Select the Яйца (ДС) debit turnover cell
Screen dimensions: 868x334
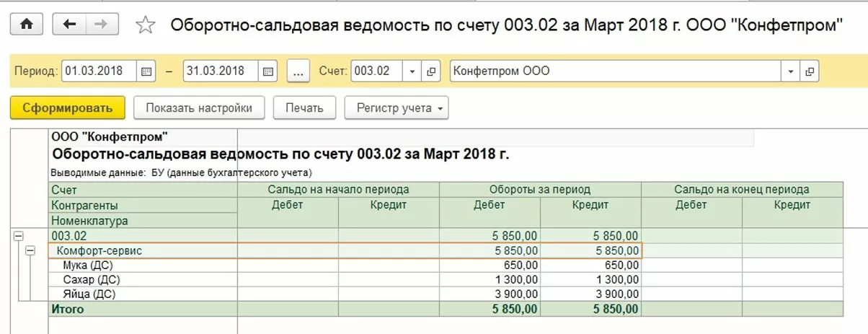pos(490,294)
